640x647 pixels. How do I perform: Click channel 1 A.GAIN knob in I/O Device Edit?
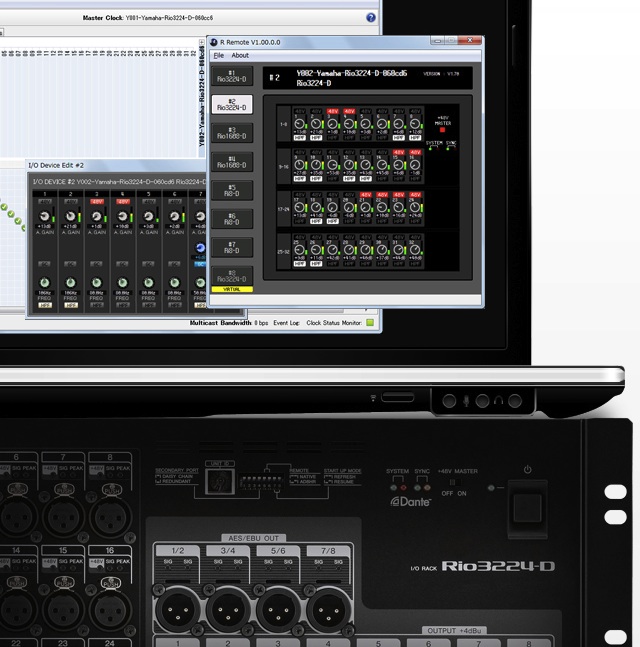click(x=45, y=217)
